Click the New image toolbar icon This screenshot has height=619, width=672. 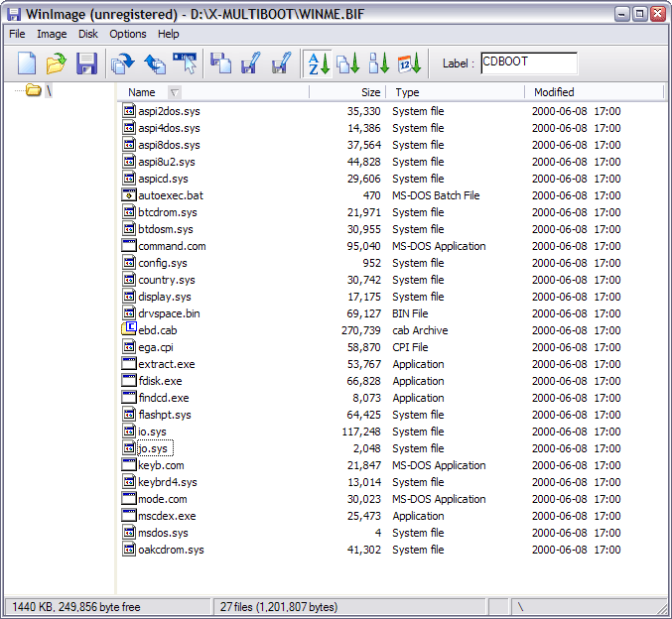coord(27,63)
